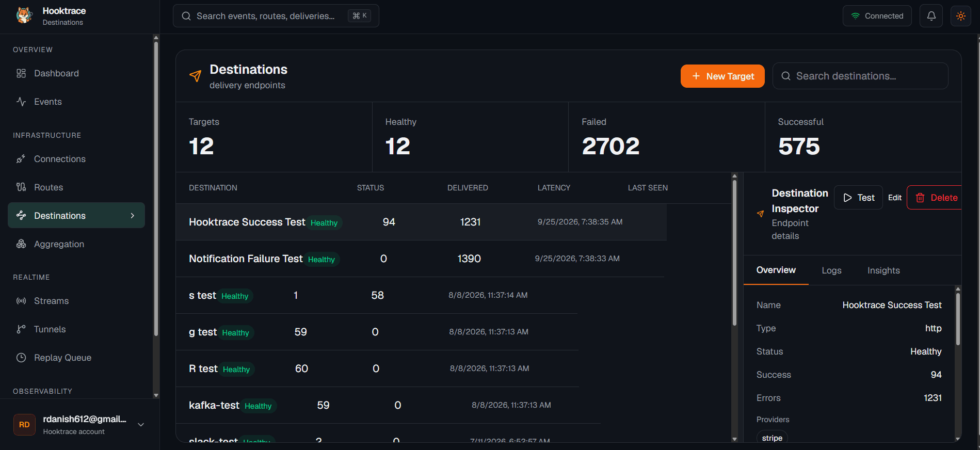This screenshot has width=980, height=450.
Task: Click the Streams broadcast icon
Action: [21, 301]
